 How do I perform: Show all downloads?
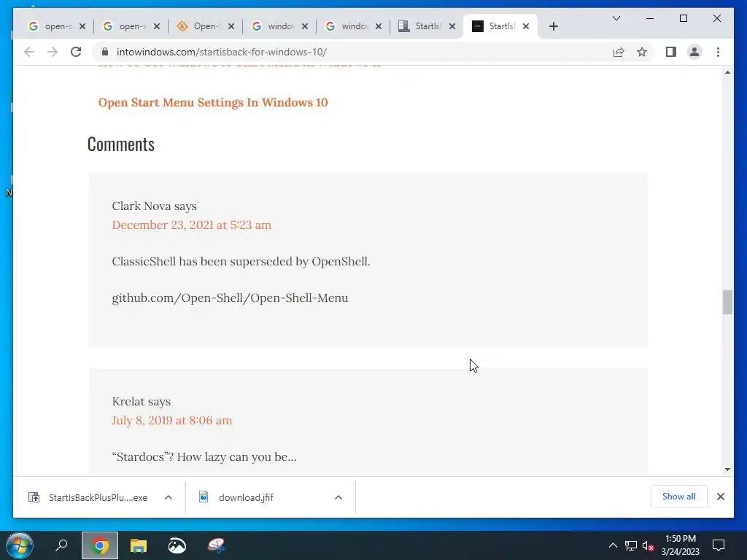[679, 496]
